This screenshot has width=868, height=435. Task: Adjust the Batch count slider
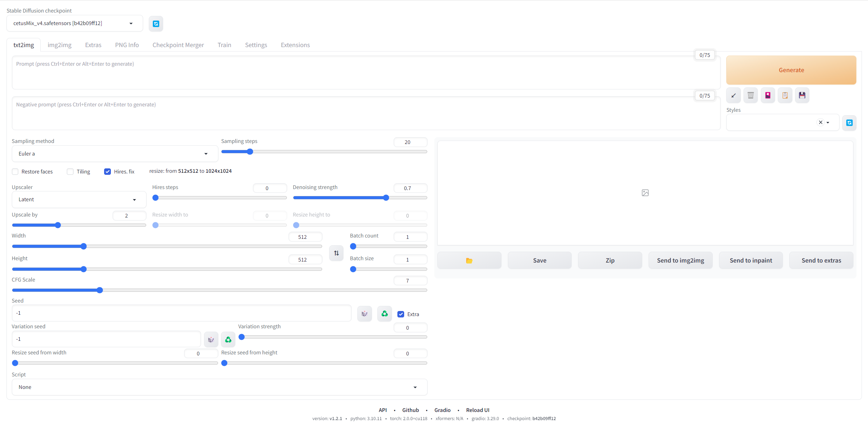[x=389, y=246]
